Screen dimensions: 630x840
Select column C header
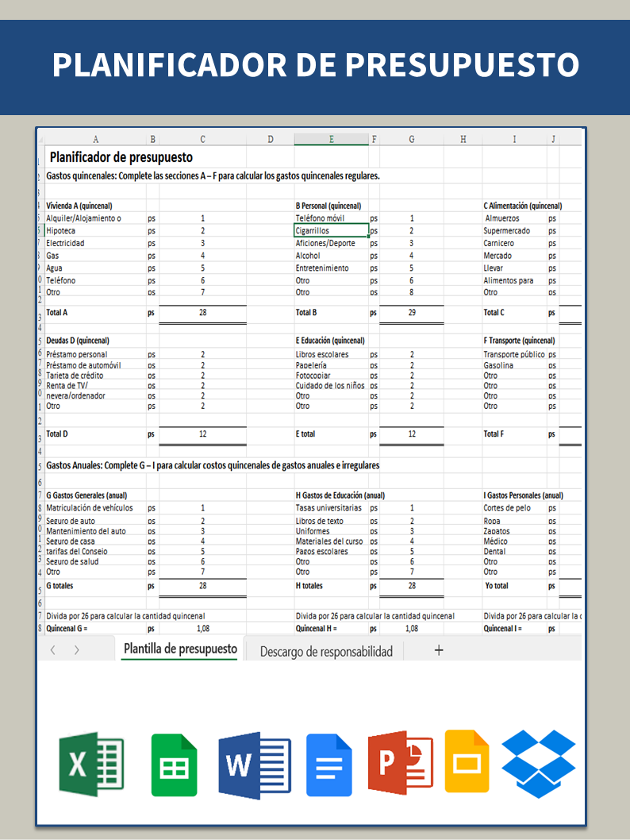coord(202,139)
